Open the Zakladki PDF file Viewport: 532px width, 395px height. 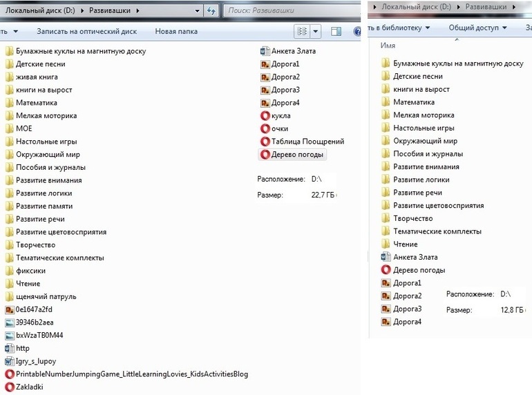click(x=29, y=387)
